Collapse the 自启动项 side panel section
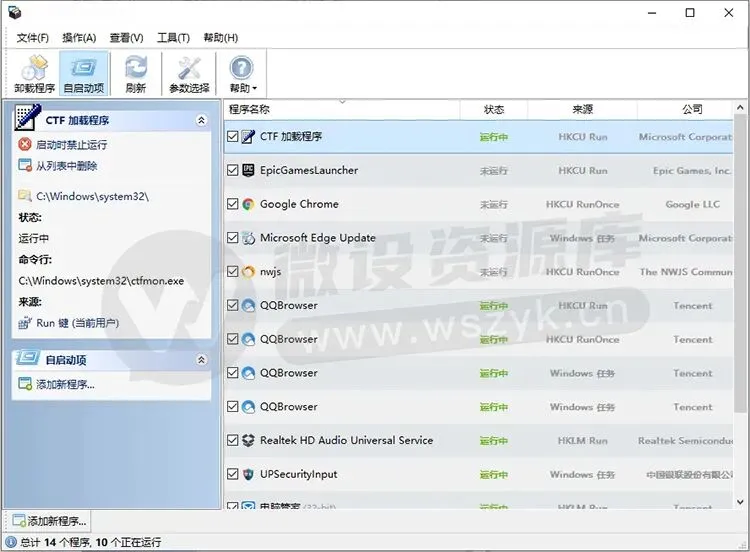Screen dimensions: 750x552 coord(201,359)
